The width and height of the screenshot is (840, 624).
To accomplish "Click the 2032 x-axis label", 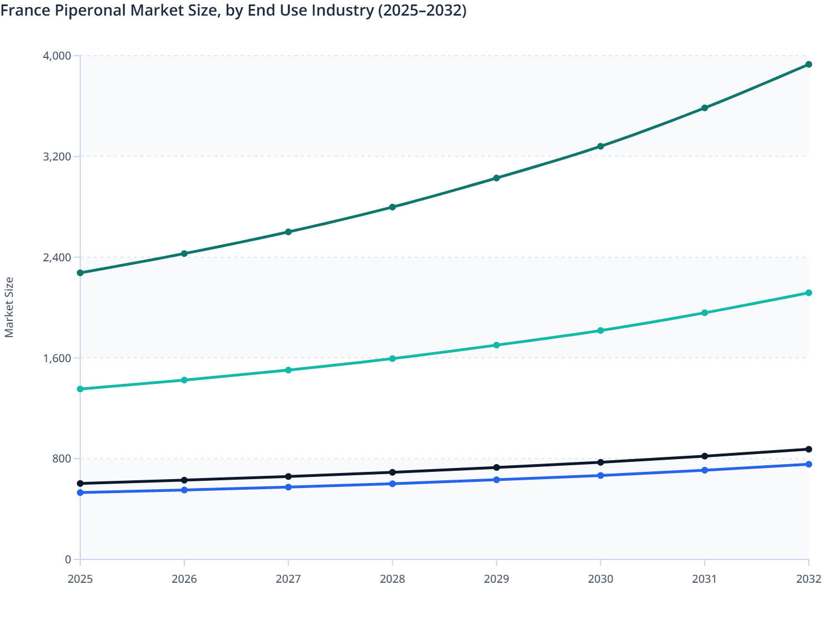I will coord(808,579).
